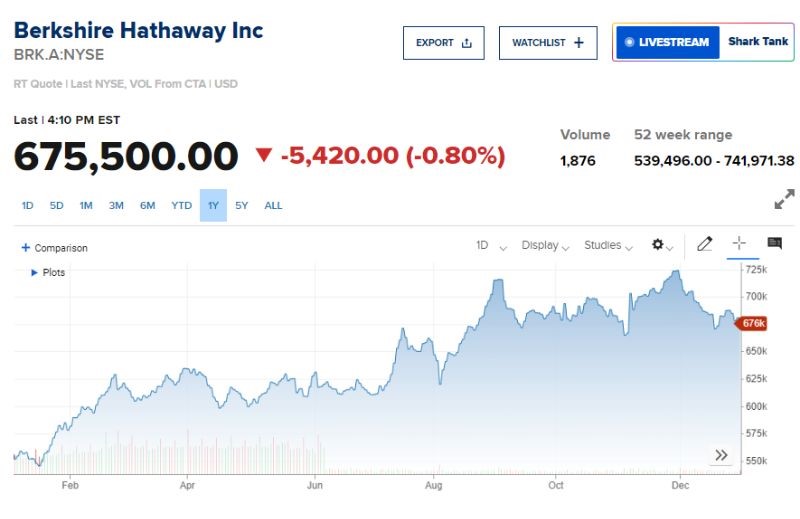Switch to the 5Y range tab
The width and height of the screenshot is (800, 519).
242,206
